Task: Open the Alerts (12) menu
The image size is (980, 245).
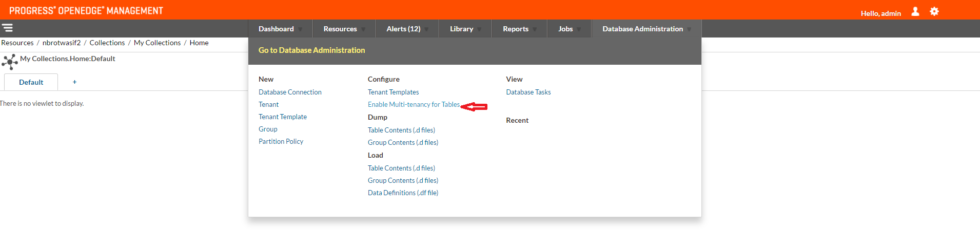Action: click(403, 29)
